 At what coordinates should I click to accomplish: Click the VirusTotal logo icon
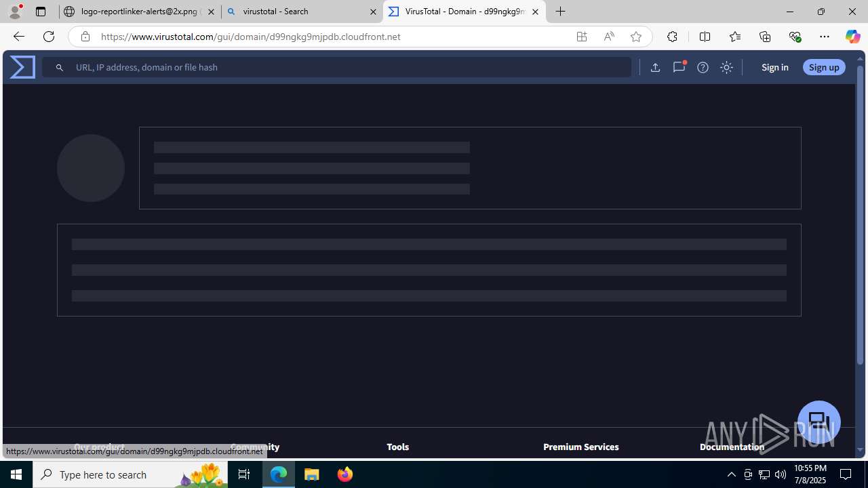[22, 67]
